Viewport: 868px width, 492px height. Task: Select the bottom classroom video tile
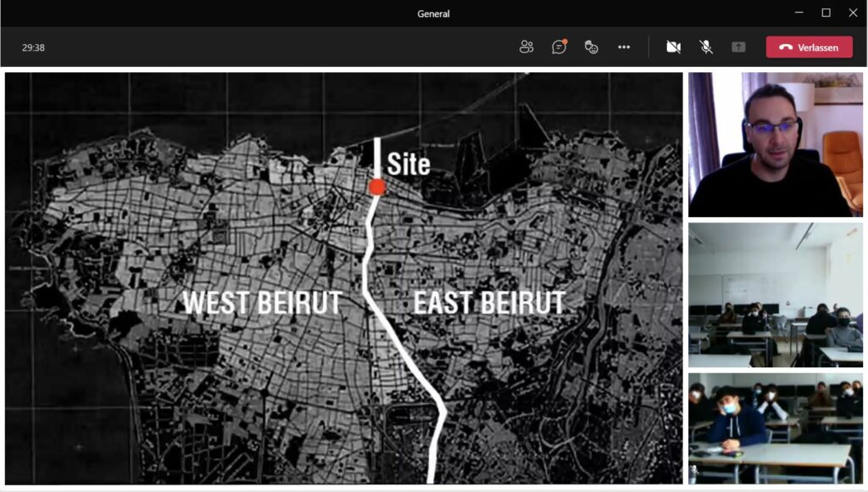(775, 428)
